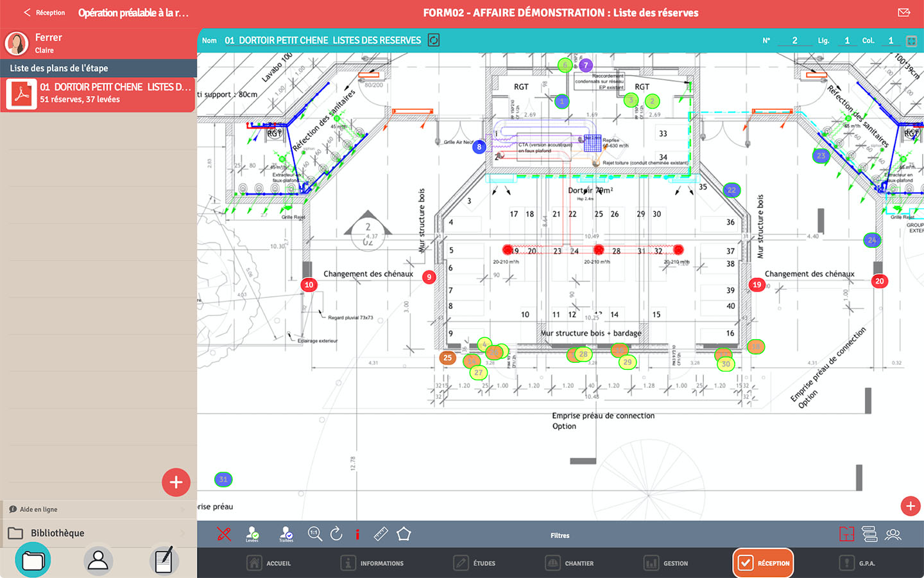This screenshot has width=924, height=578.
Task: Open the GESTION tab
Action: 666,563
